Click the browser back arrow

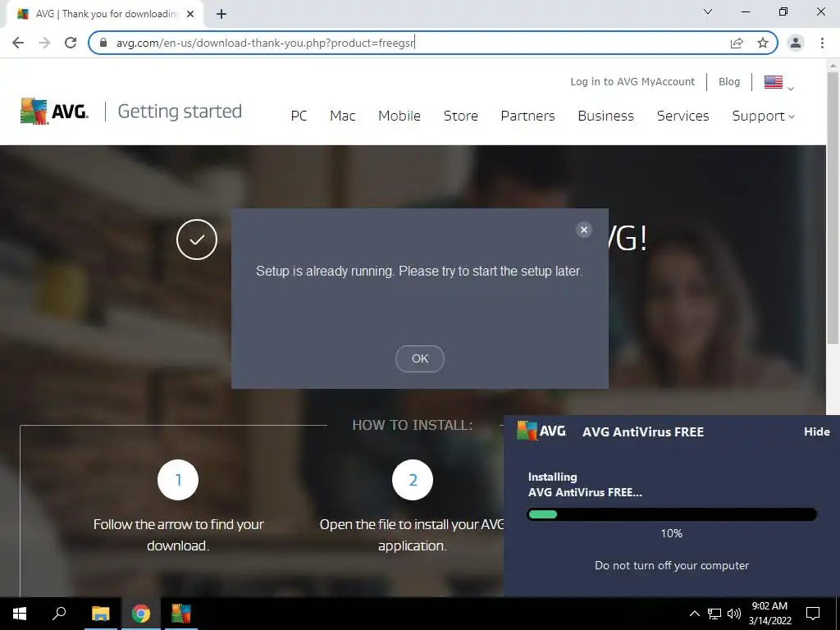[18, 43]
